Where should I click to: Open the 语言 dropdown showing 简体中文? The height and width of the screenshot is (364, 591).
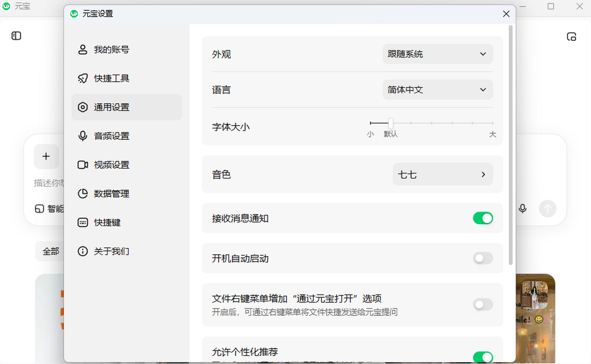click(437, 90)
